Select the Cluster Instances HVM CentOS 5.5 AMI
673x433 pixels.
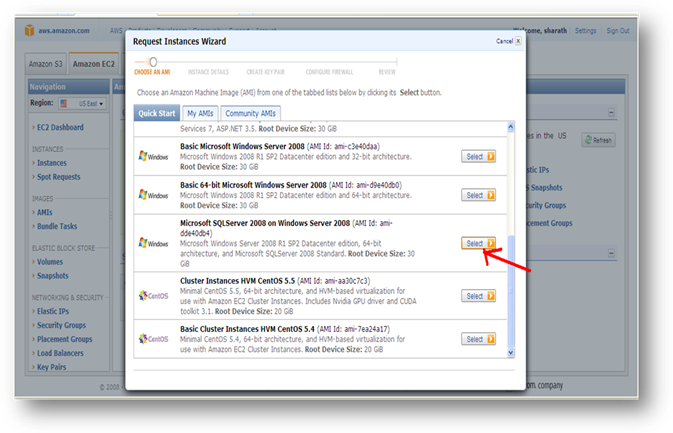(478, 296)
